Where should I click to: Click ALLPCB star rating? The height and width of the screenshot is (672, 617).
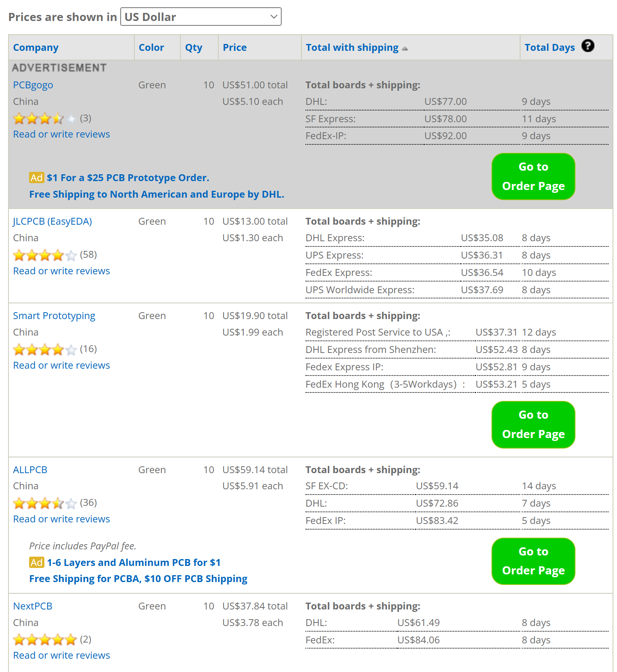tap(44, 503)
